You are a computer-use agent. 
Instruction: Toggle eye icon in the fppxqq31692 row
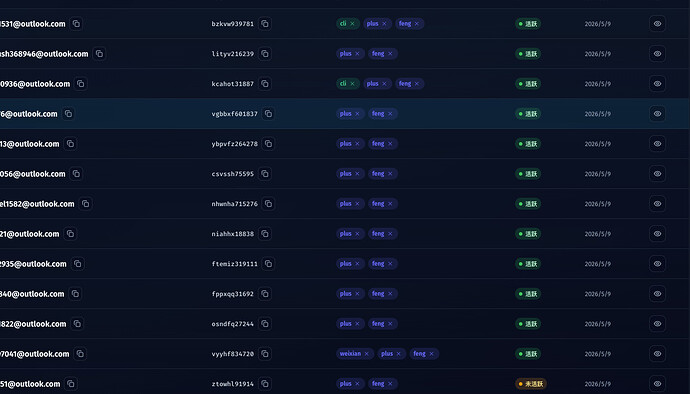(x=657, y=294)
